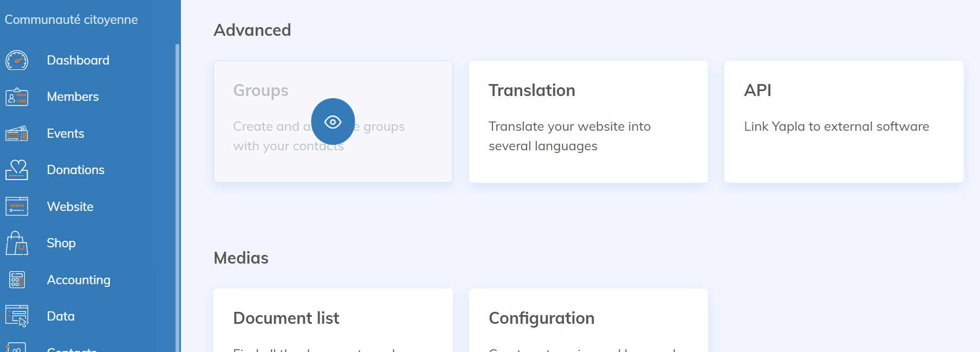The height and width of the screenshot is (352, 980).
Task: Open the Translation card
Action: (588, 121)
